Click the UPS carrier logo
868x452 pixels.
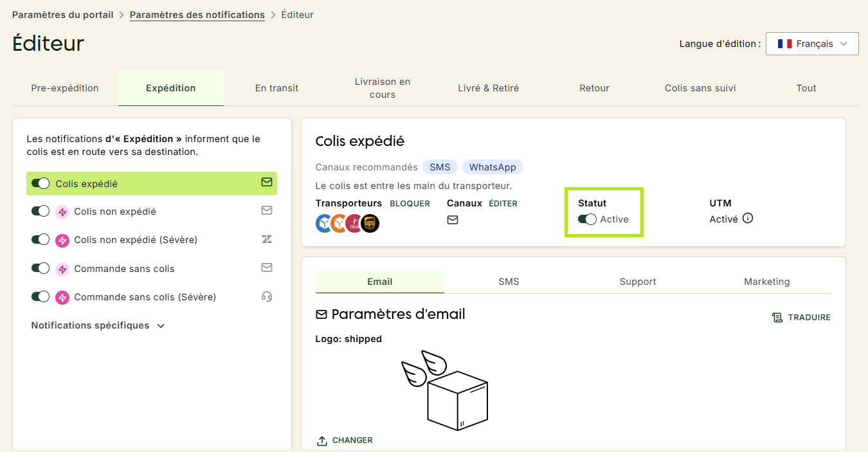[x=370, y=223]
